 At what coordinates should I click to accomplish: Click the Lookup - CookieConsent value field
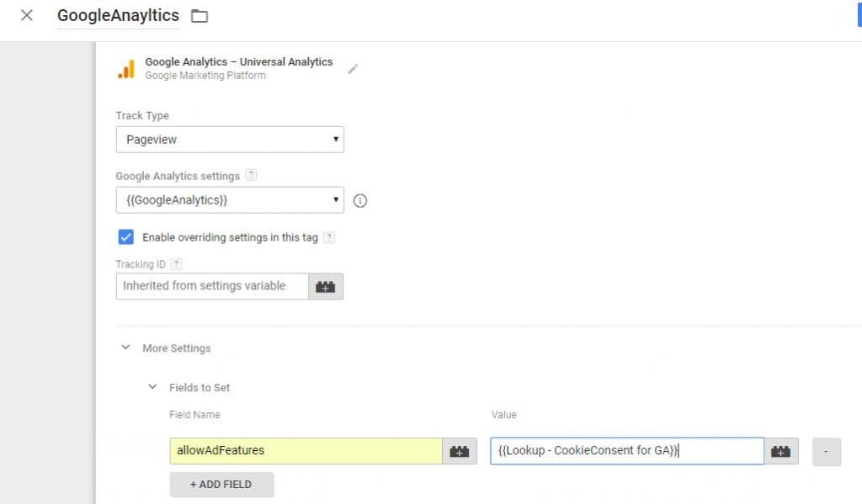pos(627,451)
